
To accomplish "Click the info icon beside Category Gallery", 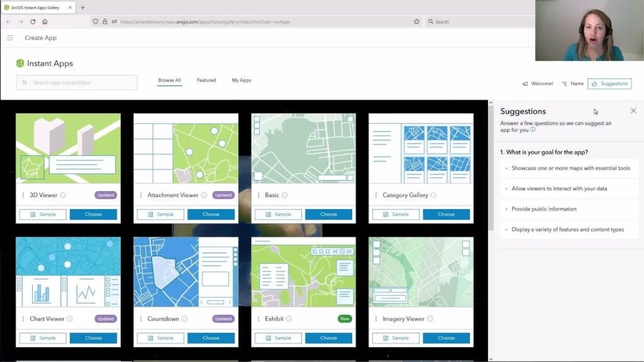I will click(x=433, y=195).
